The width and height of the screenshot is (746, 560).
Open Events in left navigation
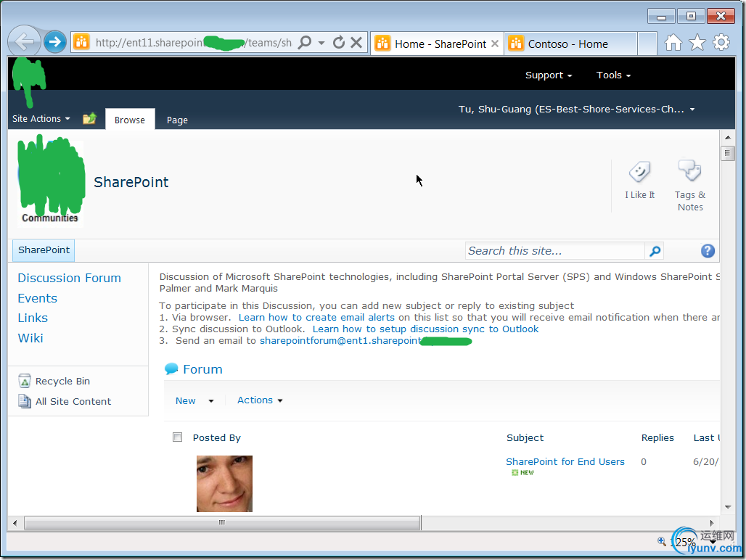[x=38, y=299]
